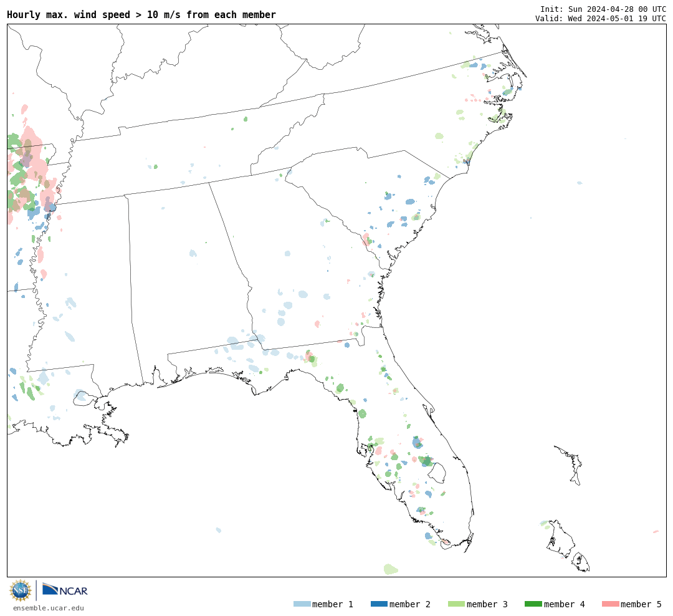Screen dimensions: 673x616
Task: Click the member 2 dark blue swatch
Action: [x=379, y=604]
